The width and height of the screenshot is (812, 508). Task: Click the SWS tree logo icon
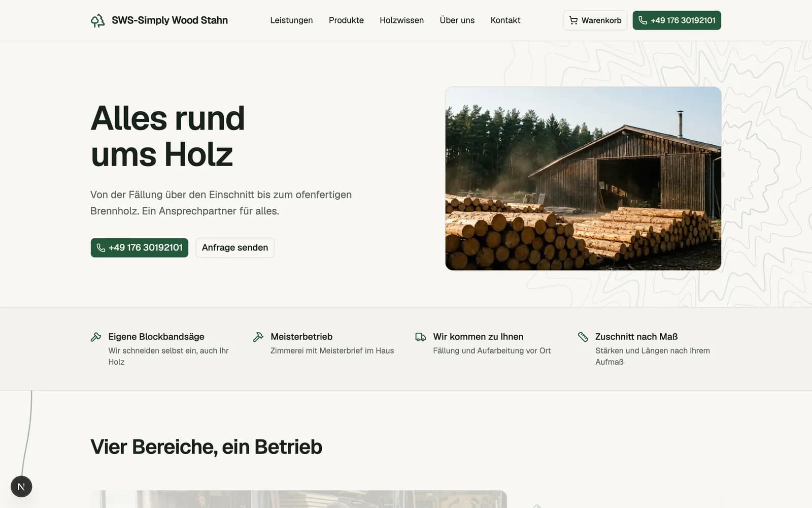pyautogui.click(x=98, y=20)
